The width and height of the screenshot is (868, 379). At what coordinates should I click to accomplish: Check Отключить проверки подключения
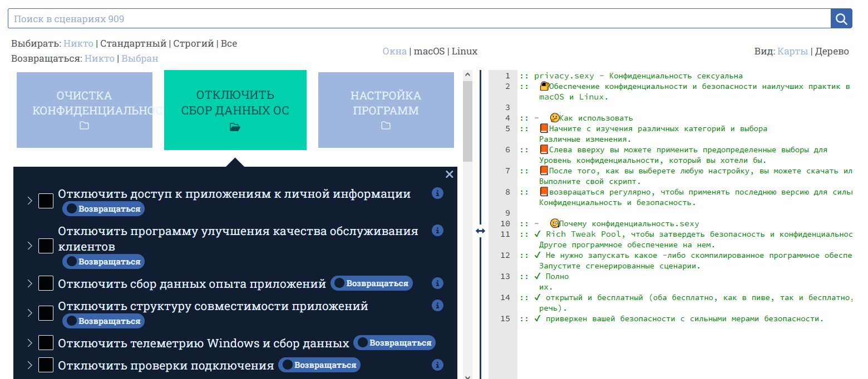point(46,365)
